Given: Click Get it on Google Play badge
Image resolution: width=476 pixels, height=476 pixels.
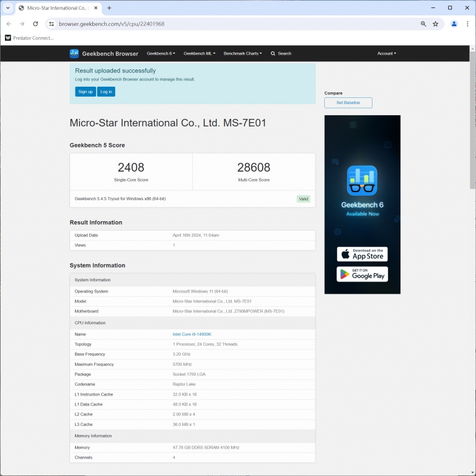Looking at the screenshot, I should (362, 274).
